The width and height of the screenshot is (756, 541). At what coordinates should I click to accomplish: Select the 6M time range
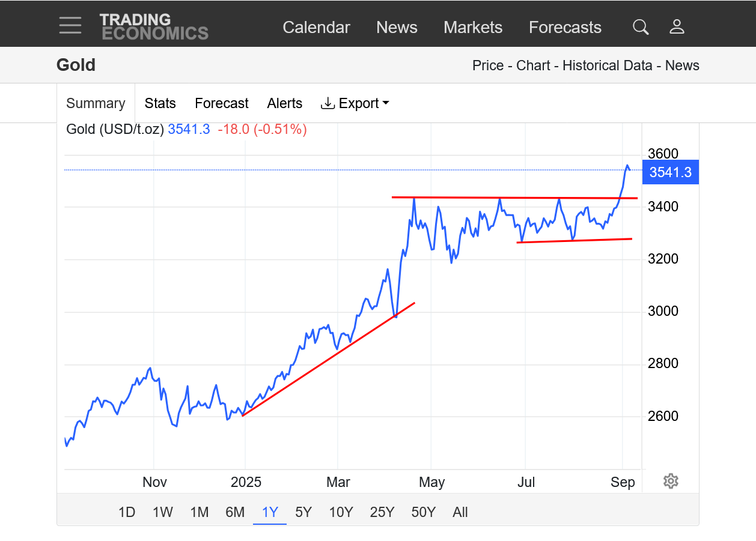(x=235, y=512)
